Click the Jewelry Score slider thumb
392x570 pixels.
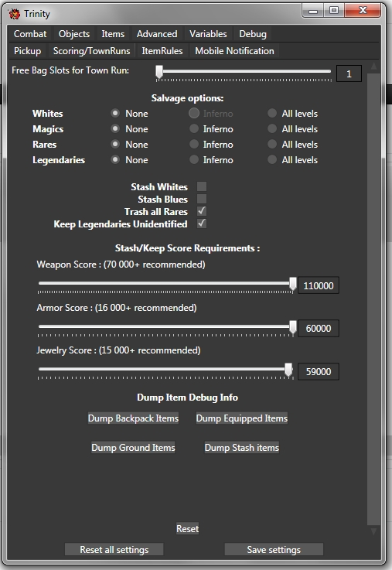pos(288,370)
